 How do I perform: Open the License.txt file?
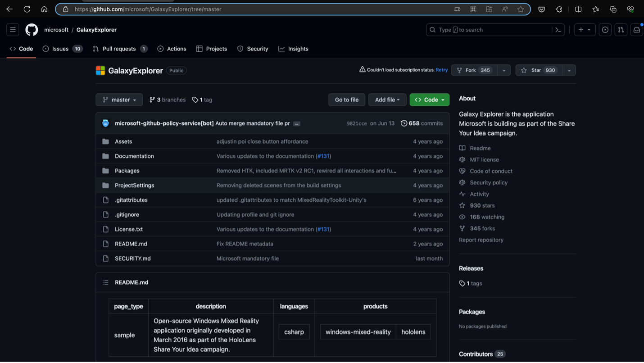129,229
